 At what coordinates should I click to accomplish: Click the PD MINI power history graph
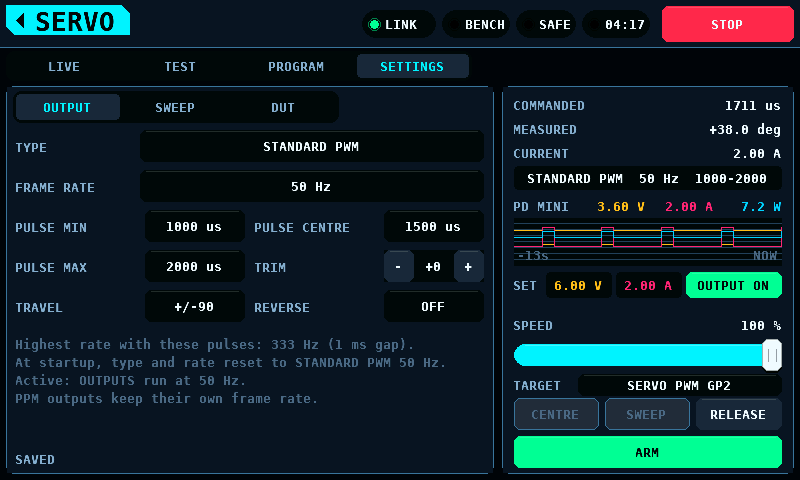coord(647,242)
